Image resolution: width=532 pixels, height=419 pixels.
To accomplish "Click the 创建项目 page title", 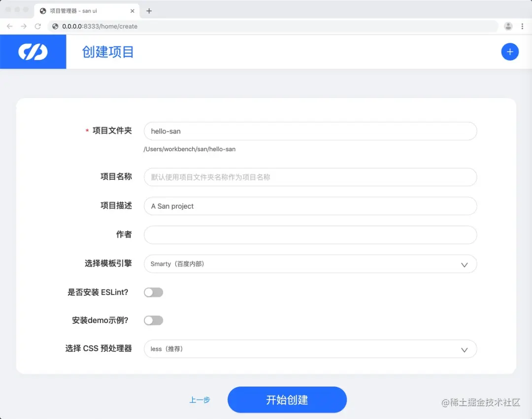I will [107, 52].
